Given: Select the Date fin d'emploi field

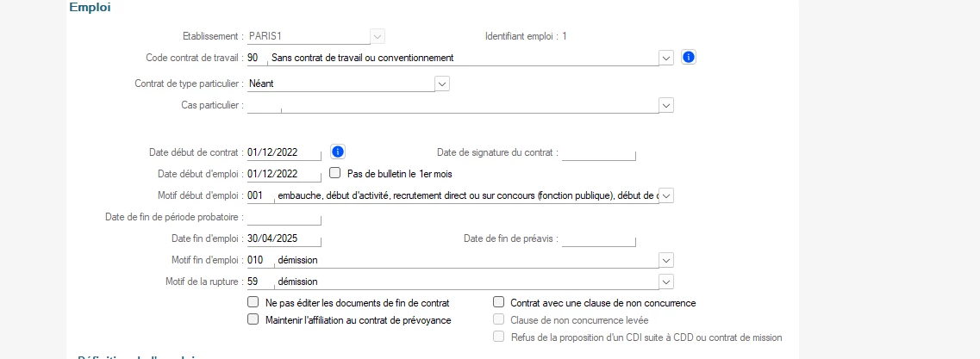Looking at the screenshot, I should click(x=284, y=238).
